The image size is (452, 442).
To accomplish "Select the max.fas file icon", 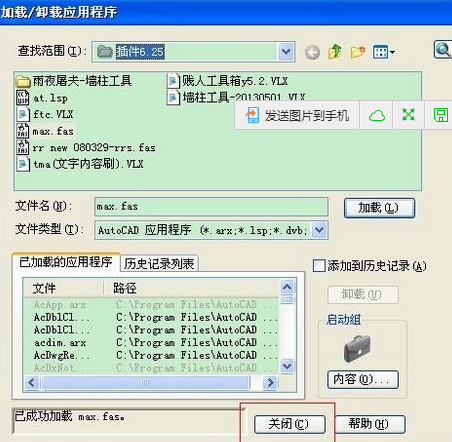I will [23, 131].
